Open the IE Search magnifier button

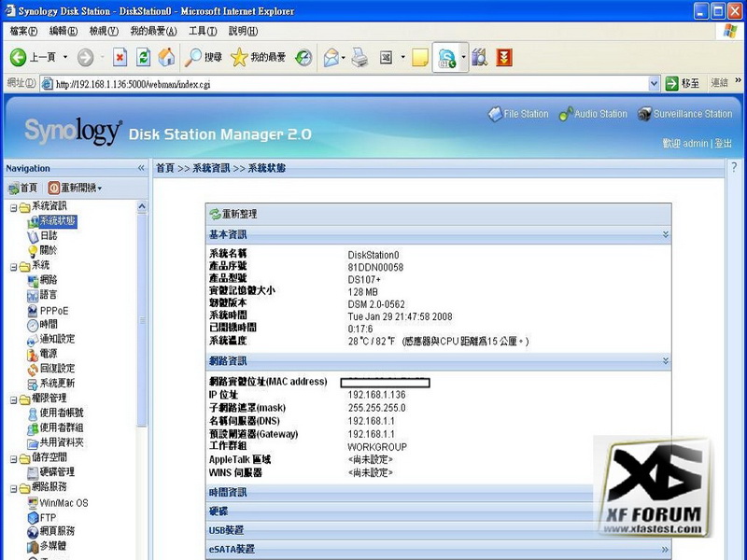coord(204,58)
